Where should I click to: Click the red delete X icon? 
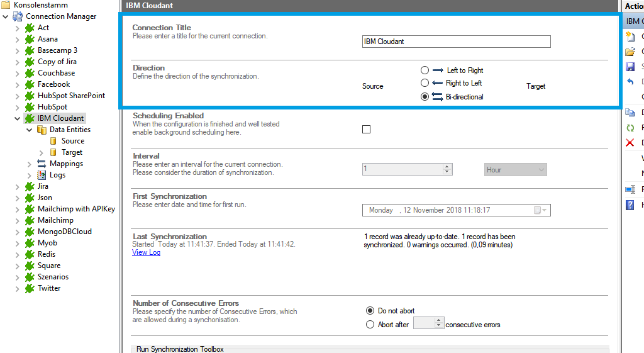click(x=630, y=143)
